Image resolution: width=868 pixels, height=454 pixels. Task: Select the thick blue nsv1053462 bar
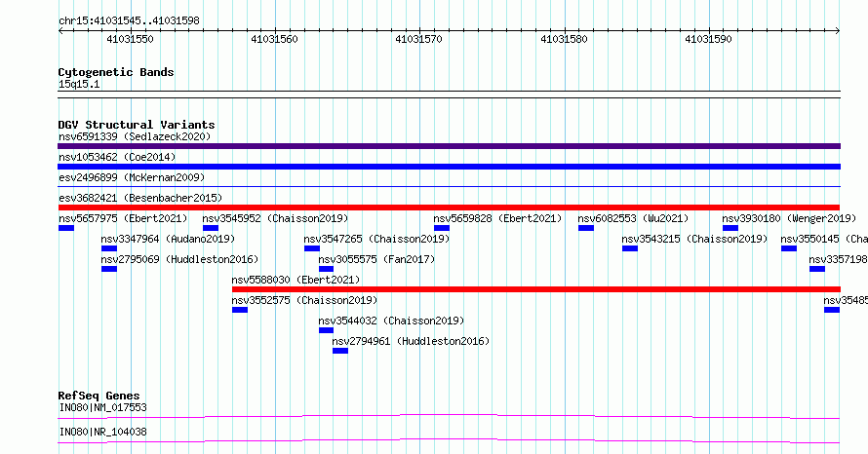coord(449,167)
